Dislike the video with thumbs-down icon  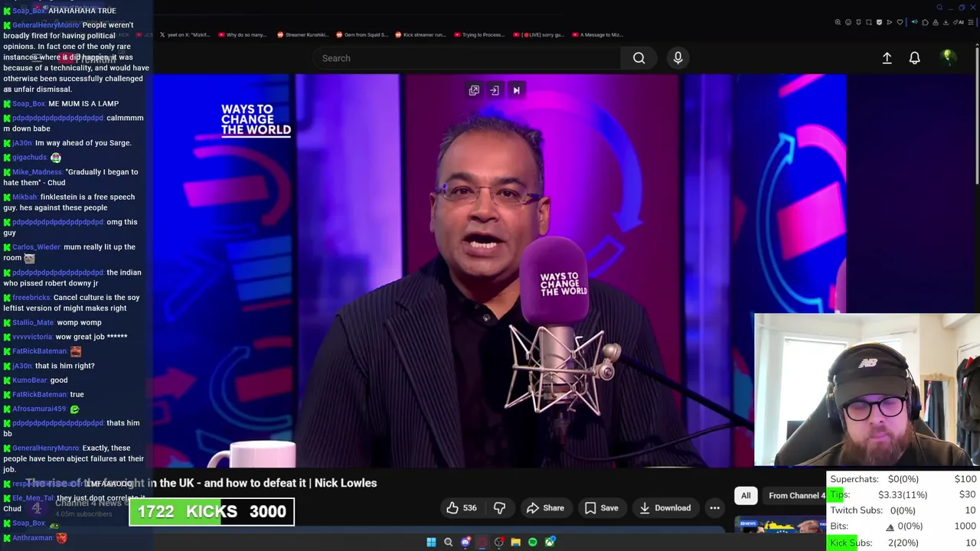pos(499,507)
